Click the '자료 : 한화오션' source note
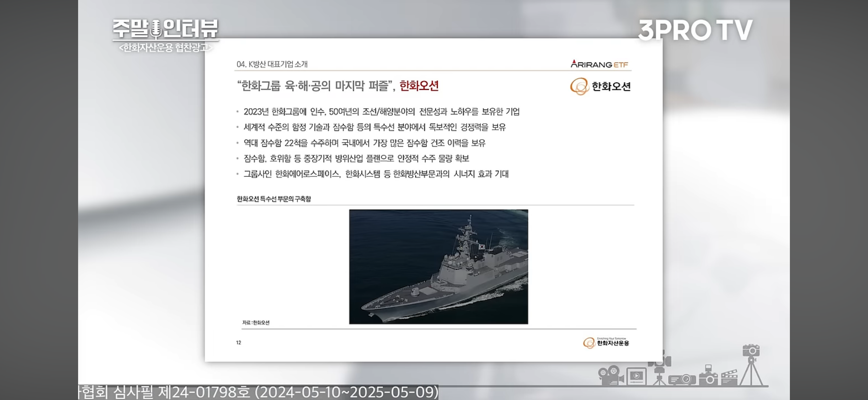This screenshot has height=400, width=868. pos(256,322)
